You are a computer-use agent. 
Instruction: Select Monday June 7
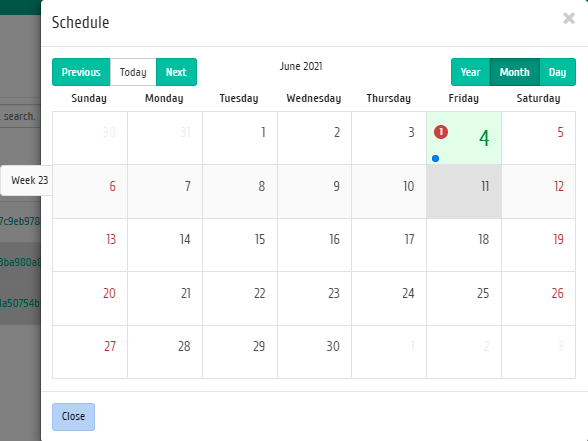[165, 192]
